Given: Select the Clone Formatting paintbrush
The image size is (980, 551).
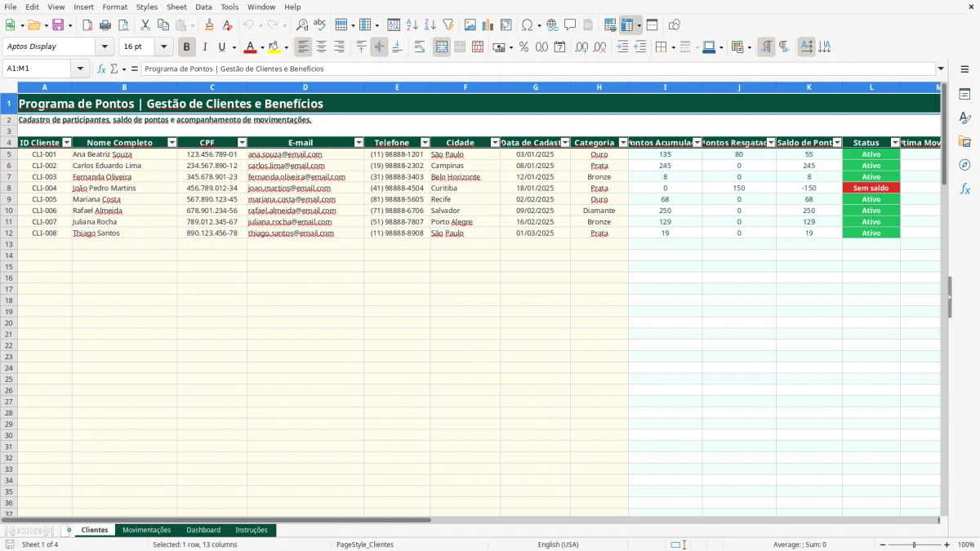Looking at the screenshot, I should (x=209, y=25).
